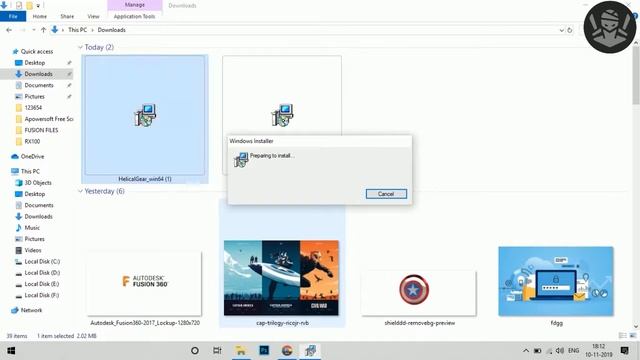
Task: Switch to large thumbnails view icon
Action: (x=633, y=336)
